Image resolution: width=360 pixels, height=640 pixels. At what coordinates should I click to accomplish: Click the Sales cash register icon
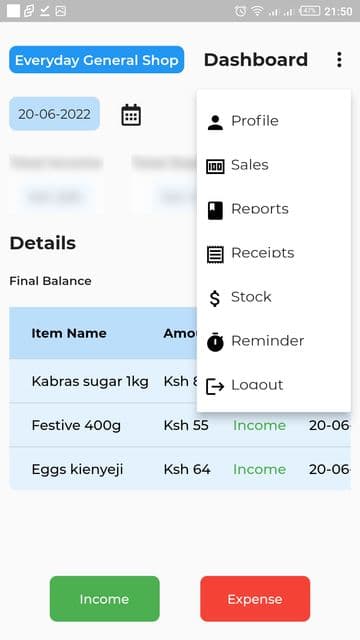click(215, 166)
